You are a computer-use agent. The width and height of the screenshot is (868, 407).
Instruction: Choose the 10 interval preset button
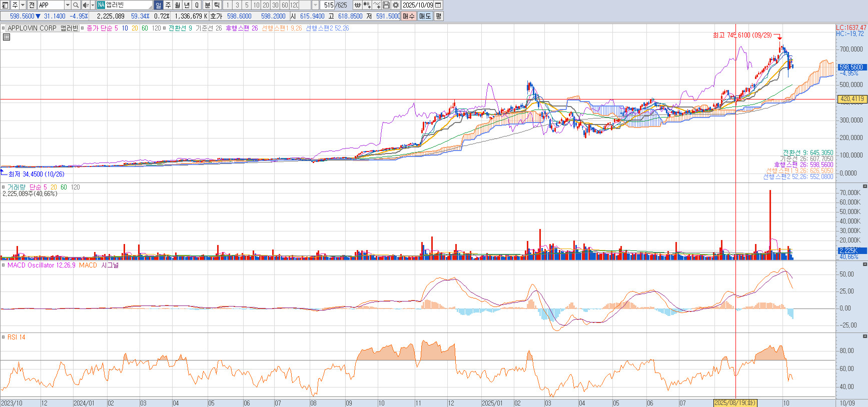(x=256, y=5)
